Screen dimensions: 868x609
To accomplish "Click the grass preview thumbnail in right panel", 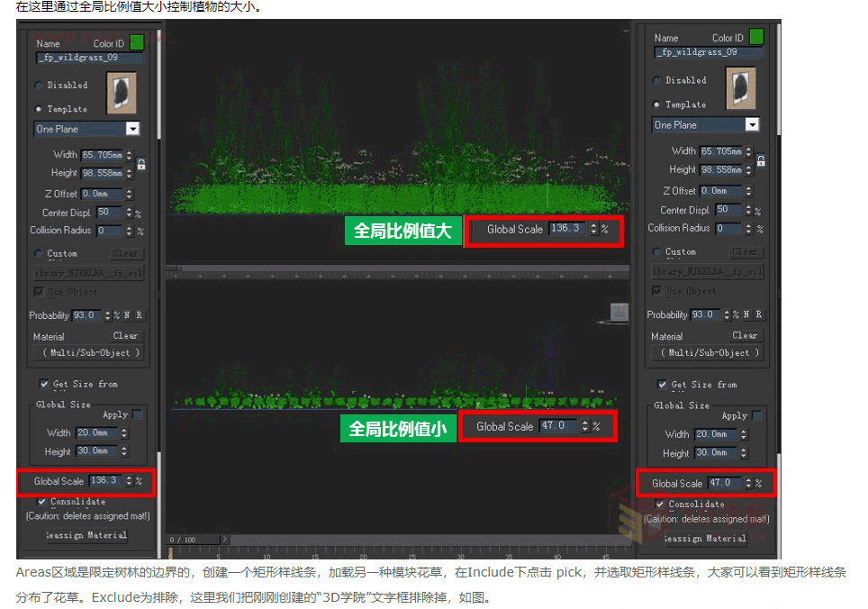I will pyautogui.click(x=740, y=88).
